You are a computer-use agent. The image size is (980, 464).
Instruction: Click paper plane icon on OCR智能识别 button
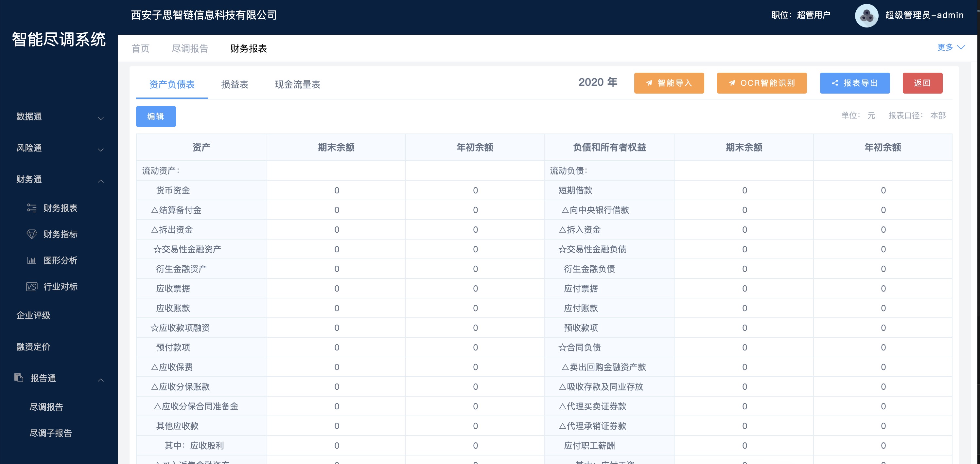click(732, 83)
